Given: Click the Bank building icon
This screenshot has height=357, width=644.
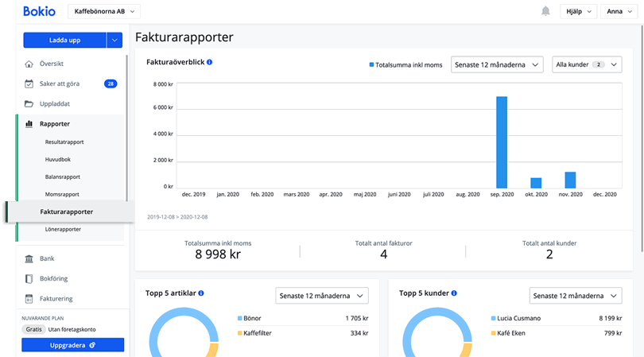Looking at the screenshot, I should (29, 258).
